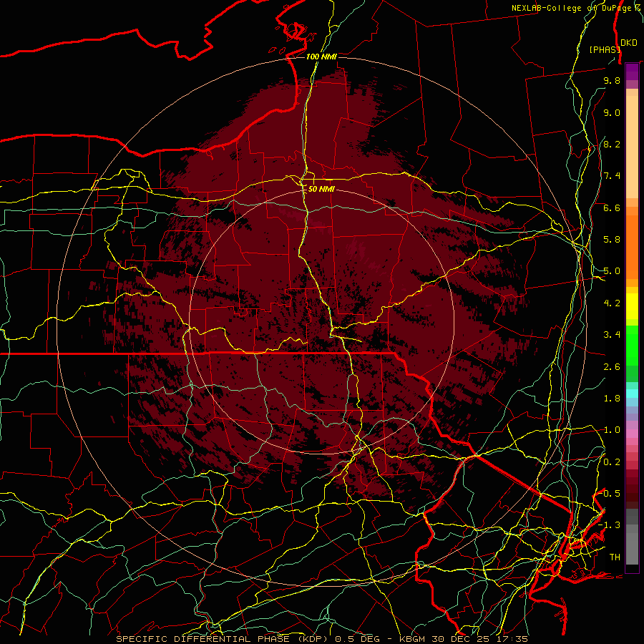Select the 7.4 scale value
Viewport: 644px width, 644px height.
[612, 176]
